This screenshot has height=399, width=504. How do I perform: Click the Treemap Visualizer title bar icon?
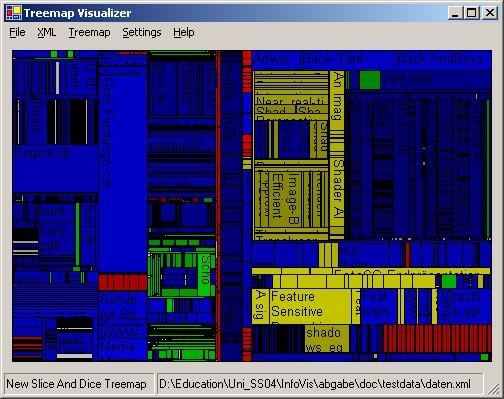[13, 13]
